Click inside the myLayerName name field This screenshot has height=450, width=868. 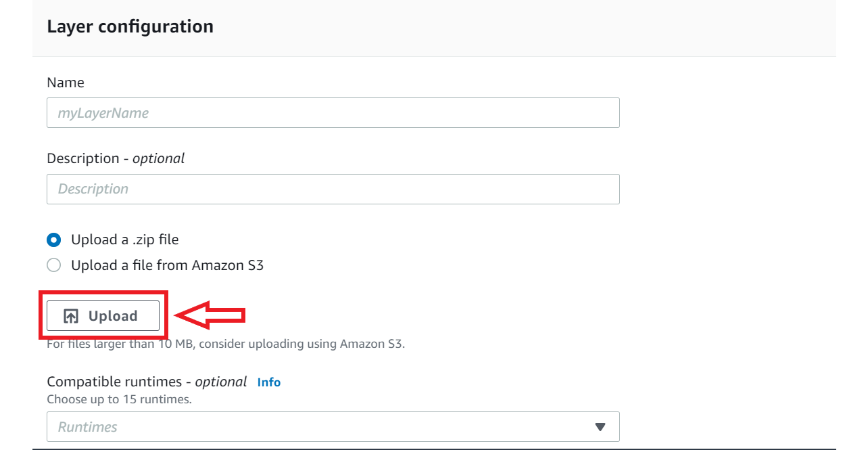click(x=333, y=112)
